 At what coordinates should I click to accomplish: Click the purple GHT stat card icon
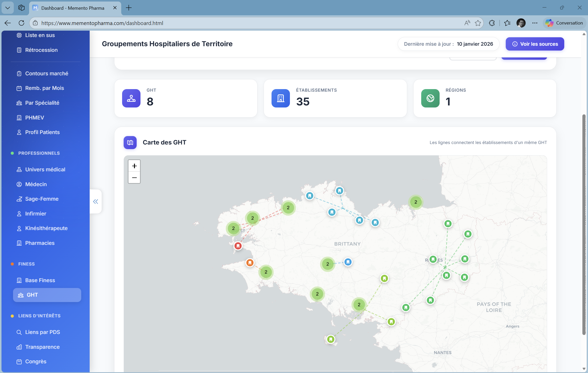tap(131, 98)
